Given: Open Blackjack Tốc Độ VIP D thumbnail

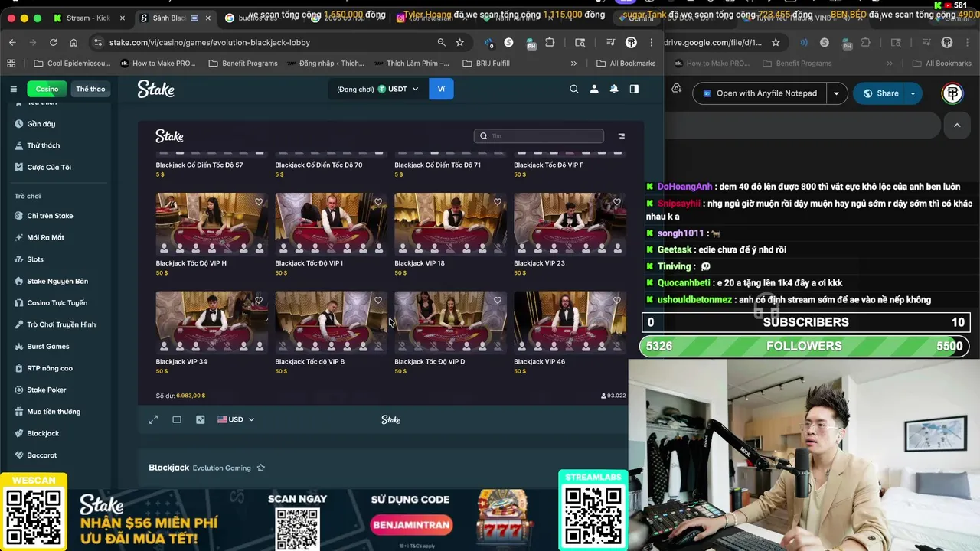Looking at the screenshot, I should coord(450,322).
